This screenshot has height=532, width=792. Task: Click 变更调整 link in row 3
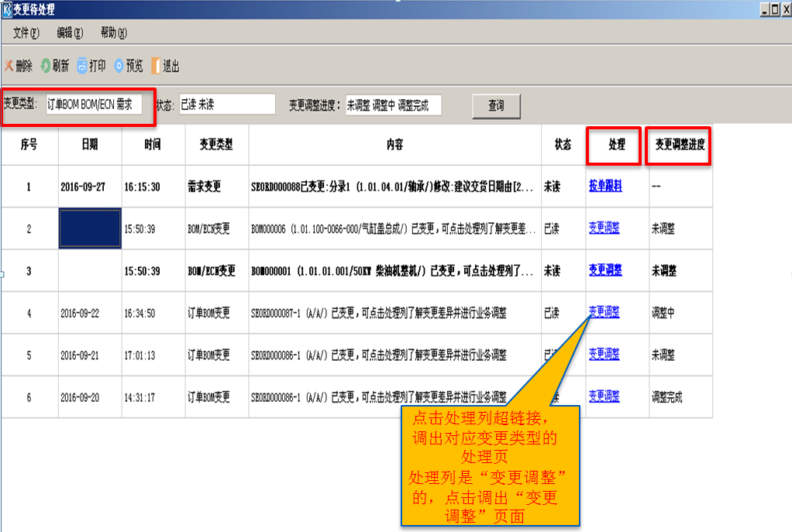point(604,270)
